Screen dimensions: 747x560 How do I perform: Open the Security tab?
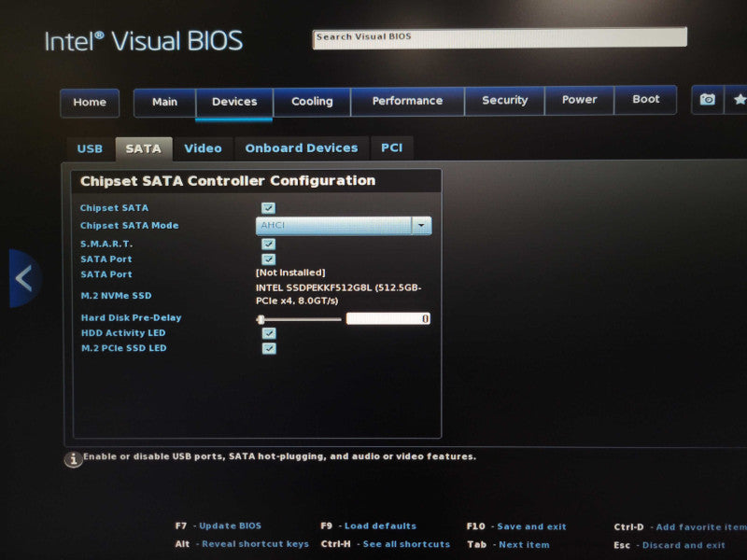(504, 100)
